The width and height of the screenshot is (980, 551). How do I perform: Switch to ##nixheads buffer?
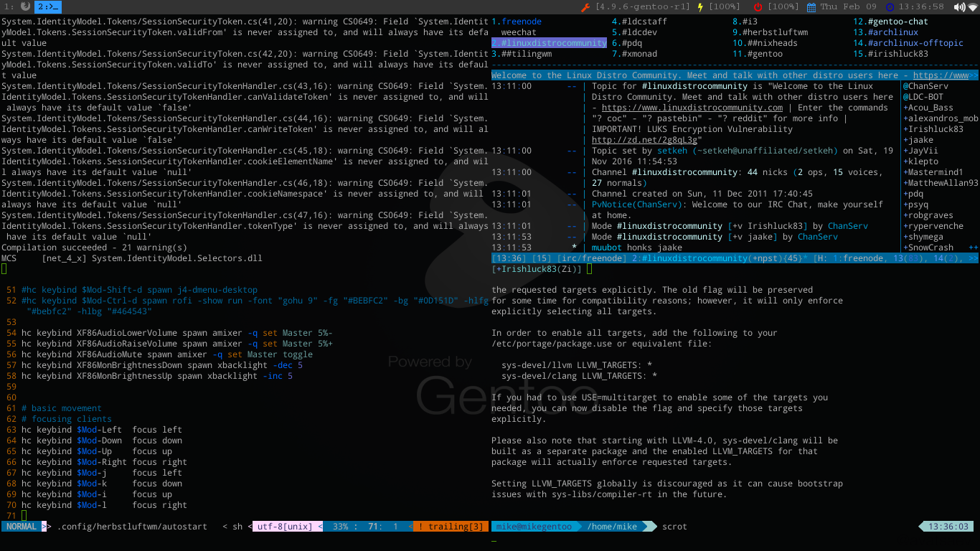click(x=765, y=43)
